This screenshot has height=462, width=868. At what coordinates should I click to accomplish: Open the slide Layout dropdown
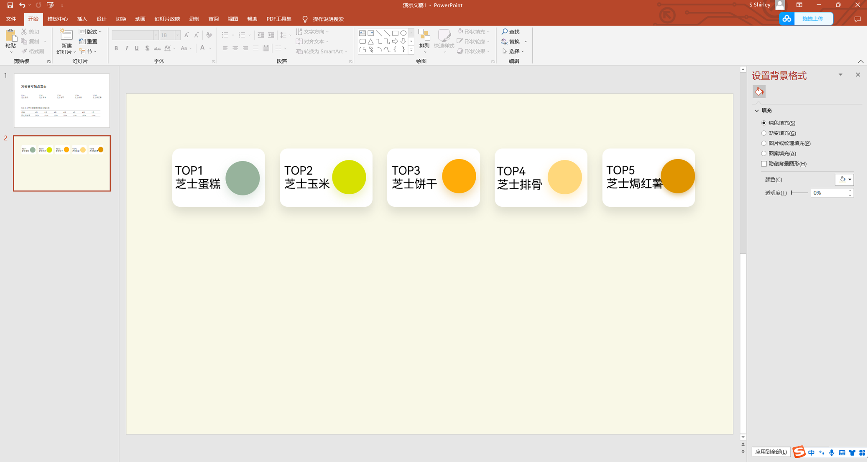tap(90, 32)
